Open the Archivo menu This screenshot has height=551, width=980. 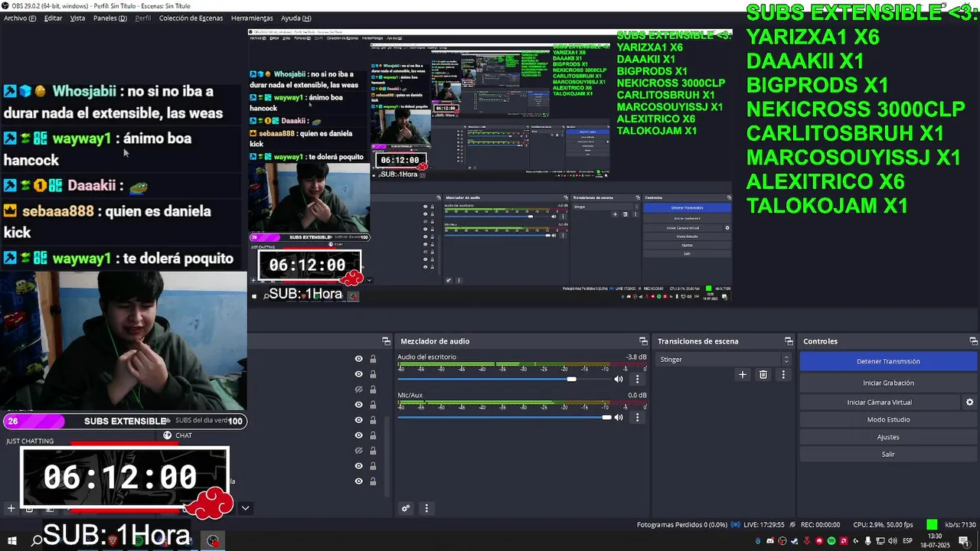(20, 18)
